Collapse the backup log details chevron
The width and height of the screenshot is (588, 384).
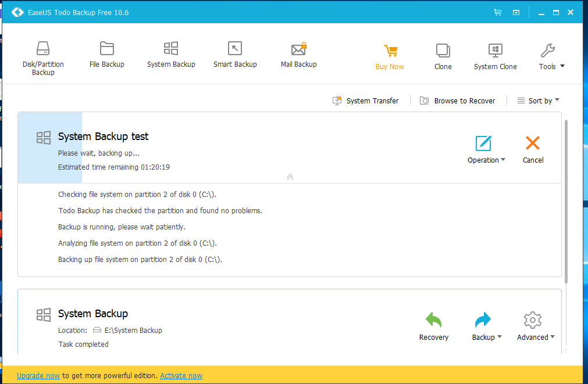(290, 177)
